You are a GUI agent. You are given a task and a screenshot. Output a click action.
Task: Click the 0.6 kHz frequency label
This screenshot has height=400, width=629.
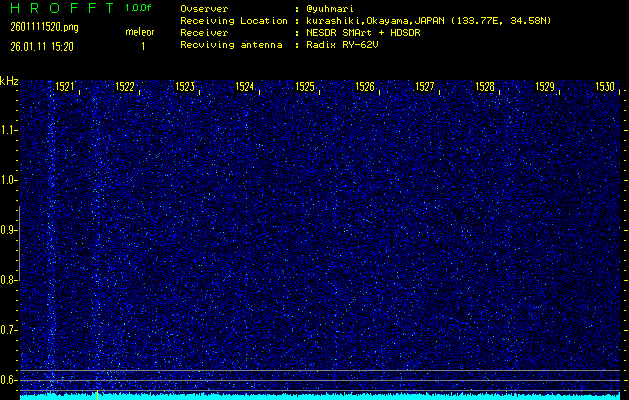(x=9, y=379)
